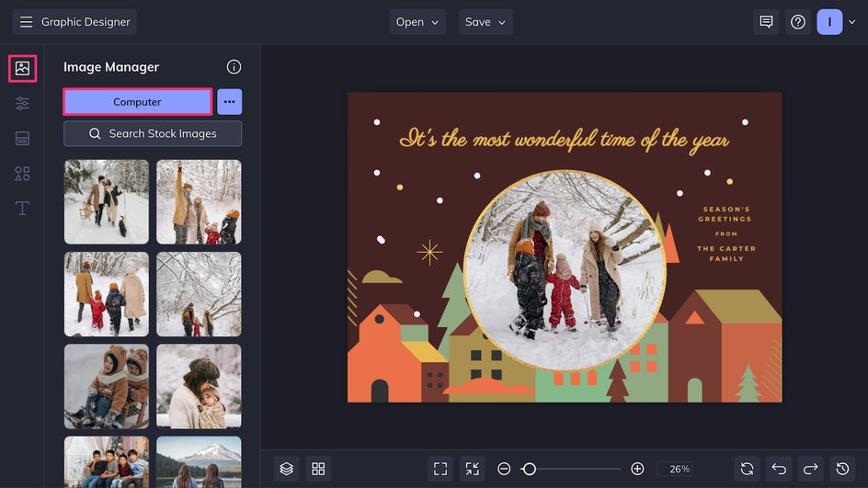The width and height of the screenshot is (868, 488).
Task: Undo the last action
Action: pos(779,470)
